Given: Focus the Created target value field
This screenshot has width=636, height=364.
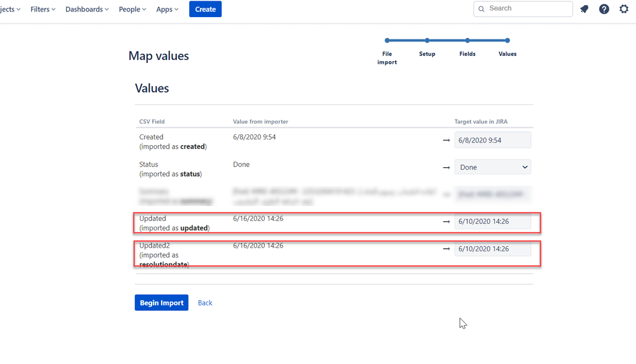Looking at the screenshot, I should tap(492, 140).
